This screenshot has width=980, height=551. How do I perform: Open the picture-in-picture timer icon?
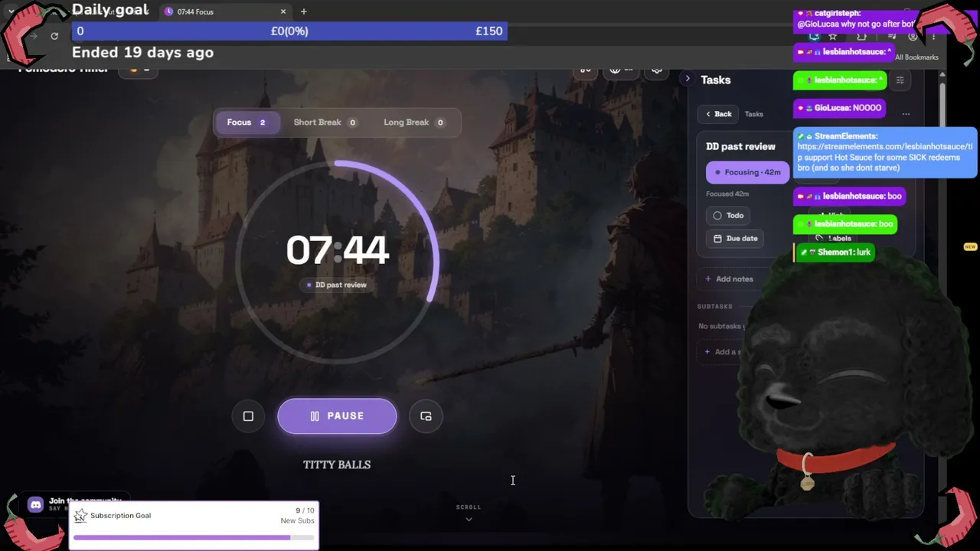pyautogui.click(x=426, y=416)
